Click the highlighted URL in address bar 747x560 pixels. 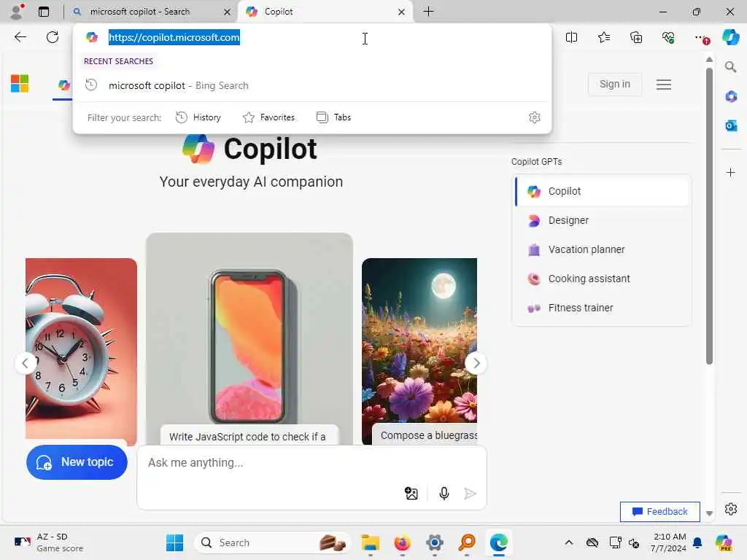[x=174, y=37]
